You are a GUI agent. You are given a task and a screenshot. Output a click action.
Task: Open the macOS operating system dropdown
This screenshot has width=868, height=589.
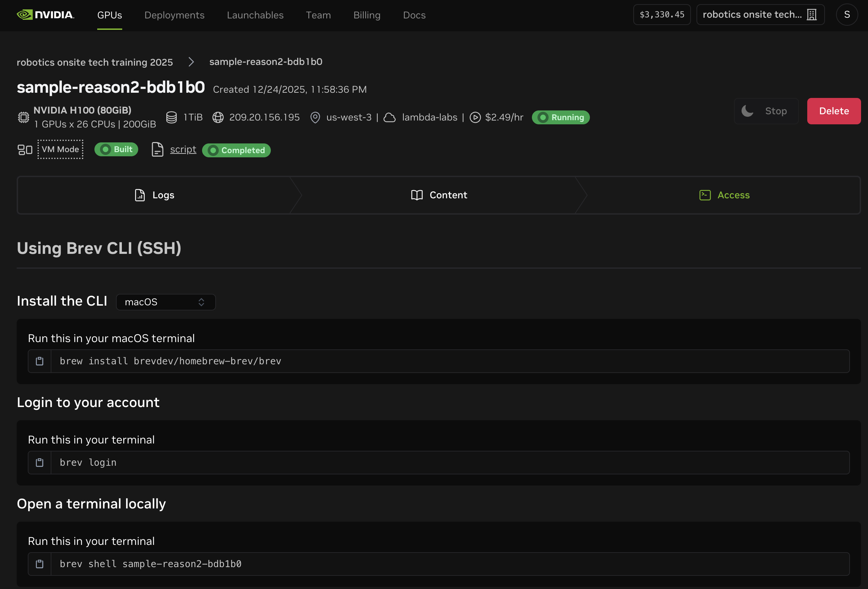point(166,302)
